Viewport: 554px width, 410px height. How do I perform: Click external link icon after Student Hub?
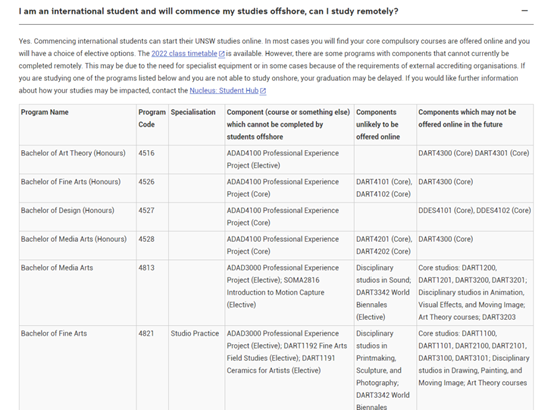(263, 91)
